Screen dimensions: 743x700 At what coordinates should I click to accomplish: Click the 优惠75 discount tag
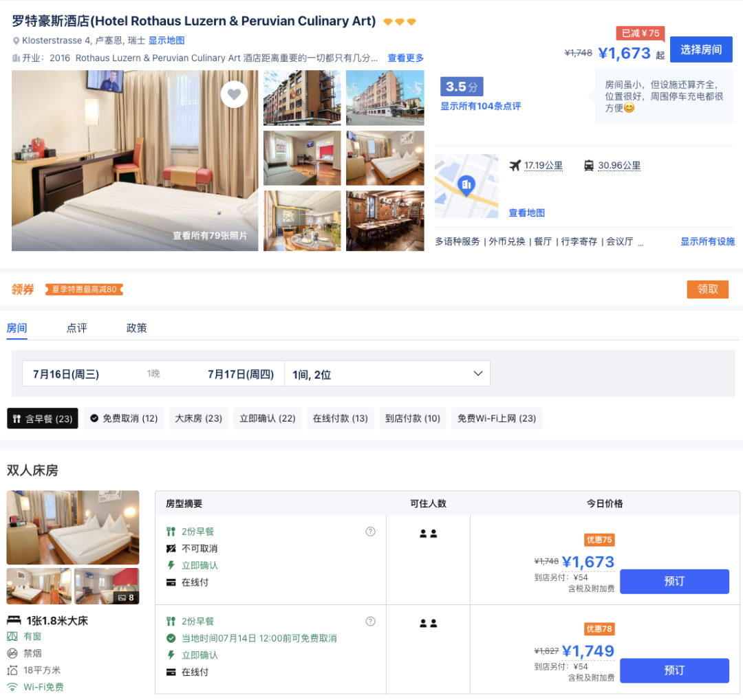(x=599, y=540)
